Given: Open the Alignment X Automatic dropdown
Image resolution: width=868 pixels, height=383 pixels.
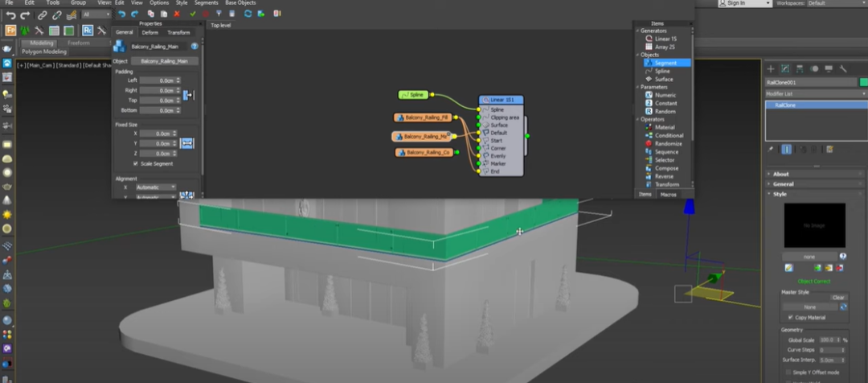Looking at the screenshot, I should coord(156,187).
